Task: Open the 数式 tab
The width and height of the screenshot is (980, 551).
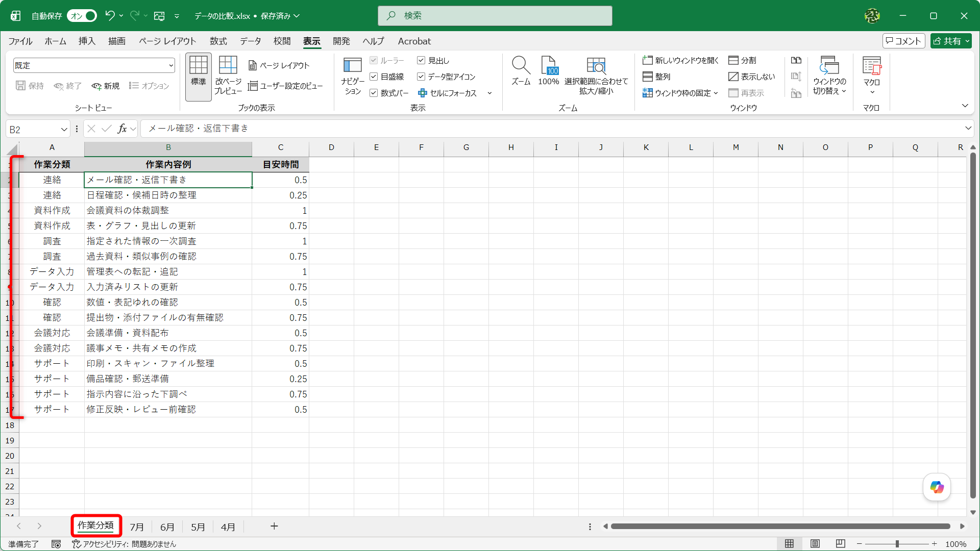Action: point(218,41)
